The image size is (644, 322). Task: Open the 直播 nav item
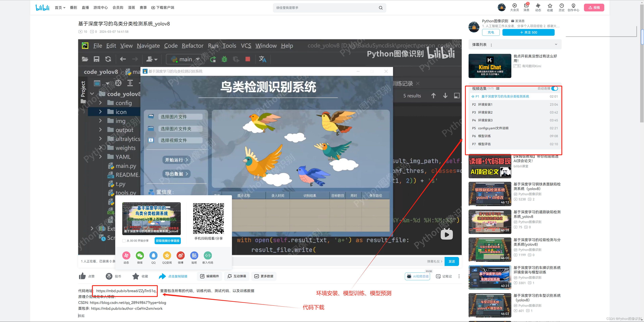tap(85, 8)
